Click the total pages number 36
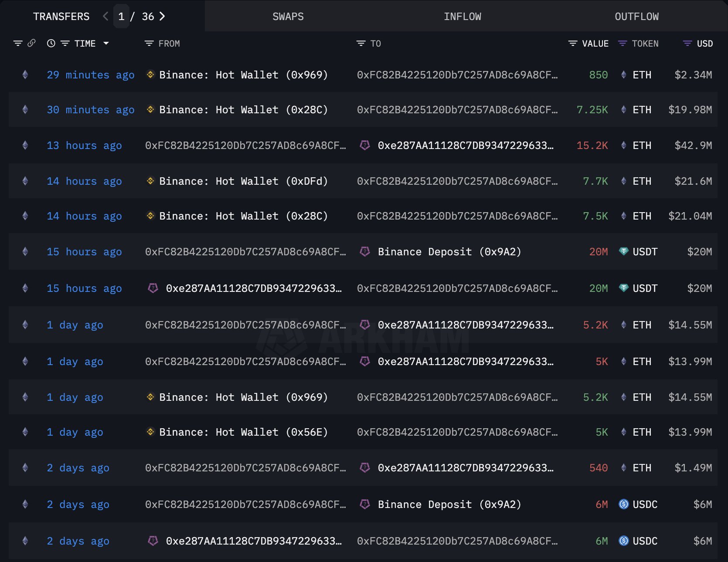Screen dimensions: 728x562 pos(148,17)
